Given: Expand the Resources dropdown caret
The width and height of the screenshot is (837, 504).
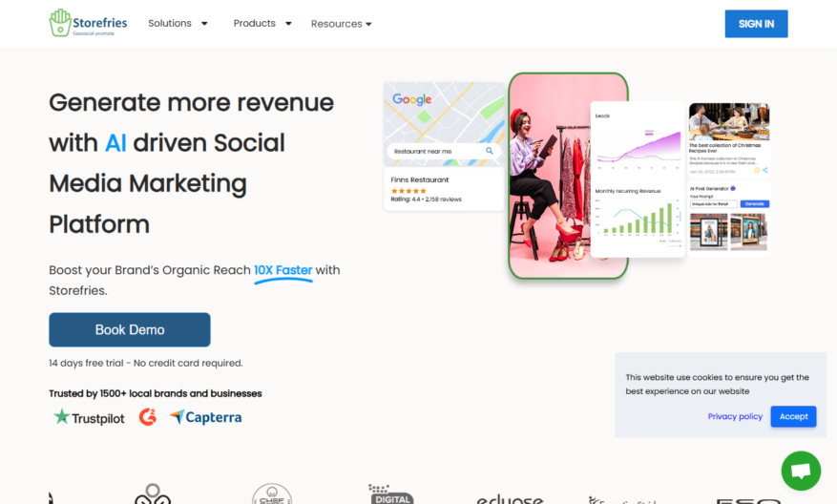Looking at the screenshot, I should tap(368, 24).
